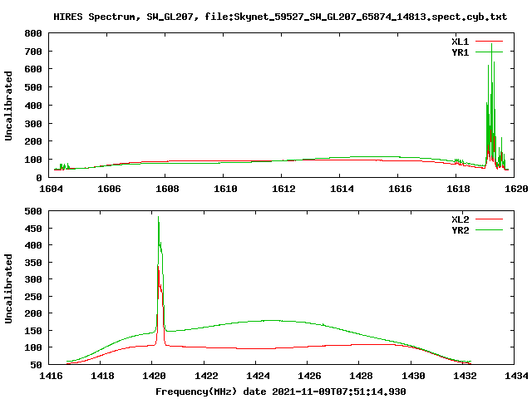
Task: Click the 1616 x-axis tick label
Action: (x=400, y=189)
